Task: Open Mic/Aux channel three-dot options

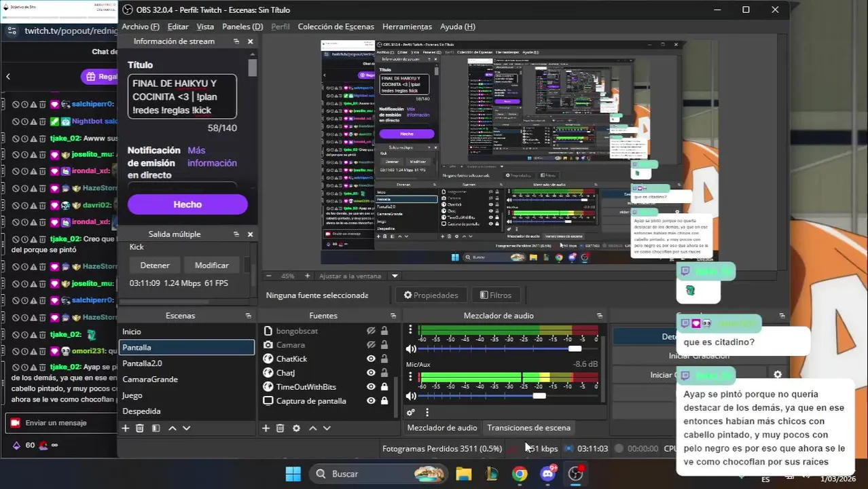Action: pyautogui.click(x=410, y=378)
